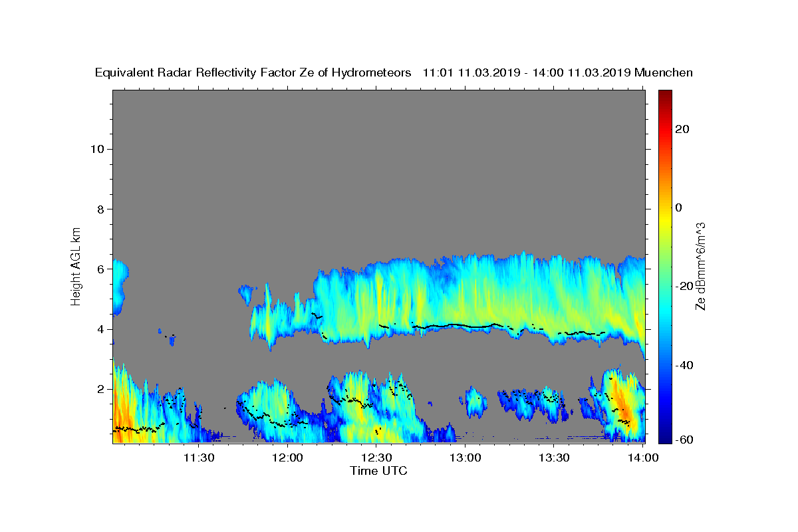The image size is (798, 532).
Task: Click the '14:00' time tick label
Action: [643, 458]
